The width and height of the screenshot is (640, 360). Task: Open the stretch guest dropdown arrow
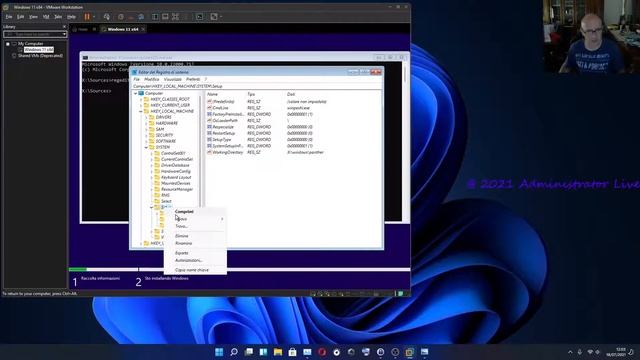coord(221,17)
